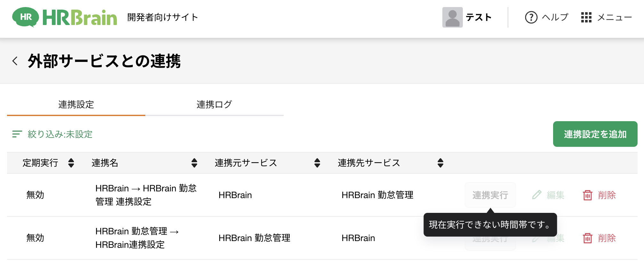644x268 pixels.
Task: Click the user avatar icon
Action: pyautogui.click(x=452, y=17)
